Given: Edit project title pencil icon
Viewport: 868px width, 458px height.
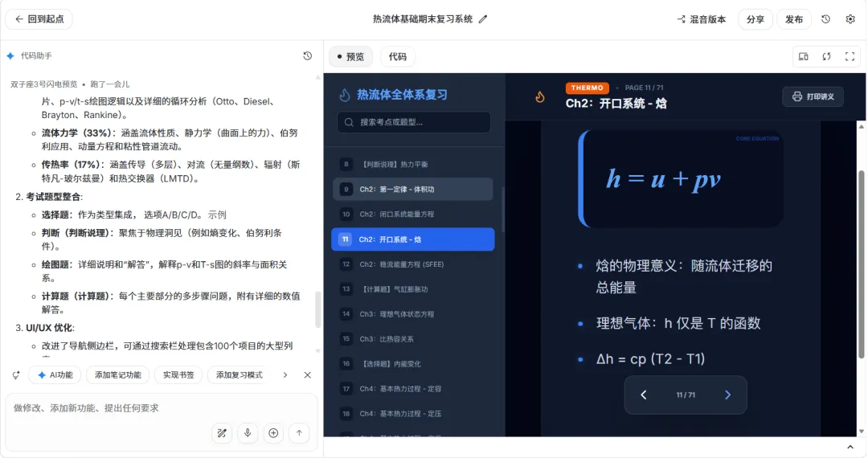Looking at the screenshot, I should (x=483, y=18).
